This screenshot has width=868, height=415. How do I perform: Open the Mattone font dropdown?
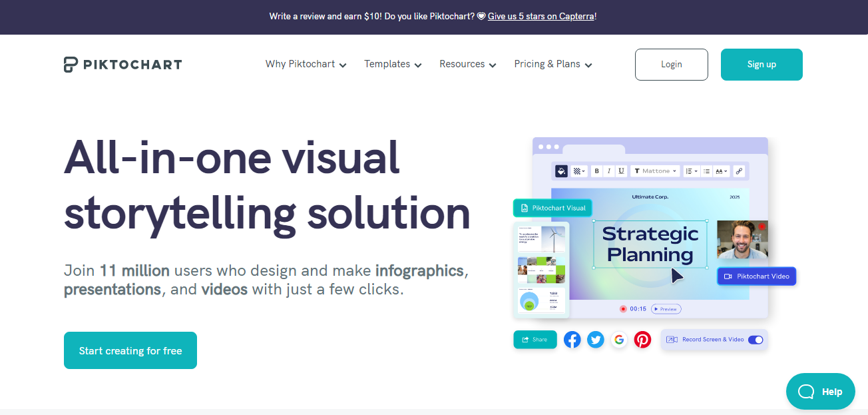point(655,171)
